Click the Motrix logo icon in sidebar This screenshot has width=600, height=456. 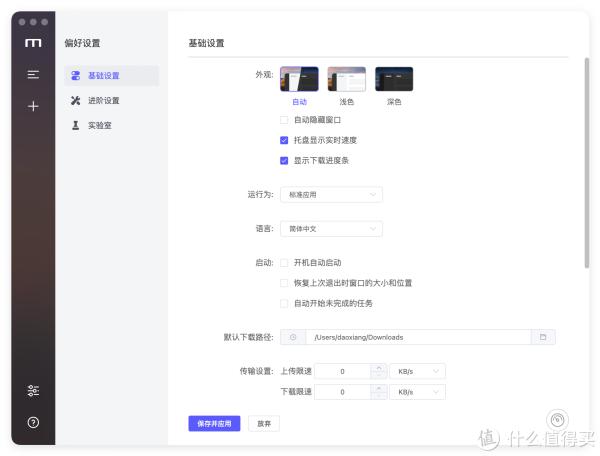(x=33, y=43)
